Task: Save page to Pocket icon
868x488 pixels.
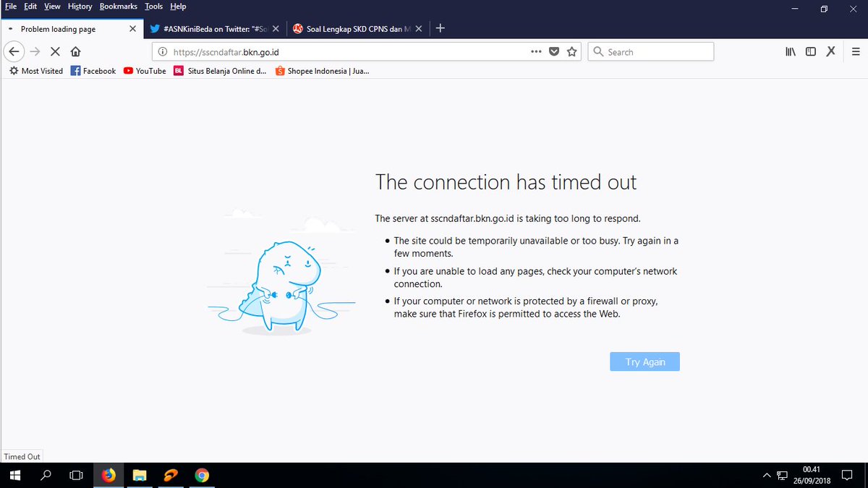Action: [554, 52]
